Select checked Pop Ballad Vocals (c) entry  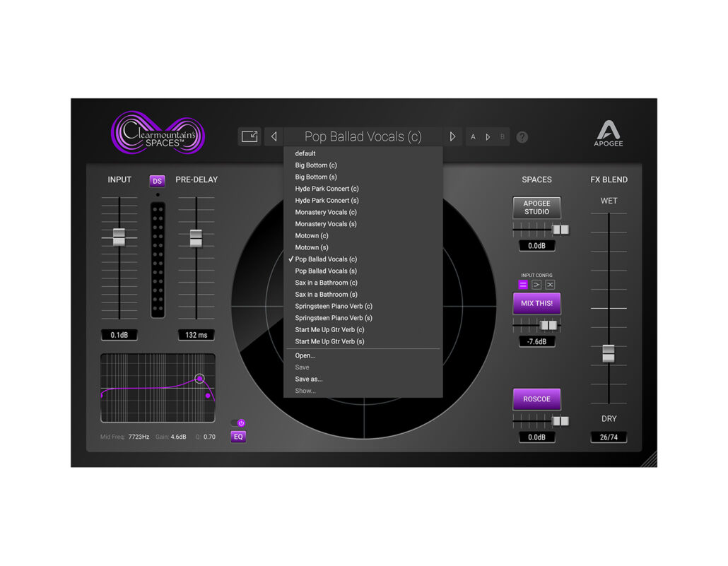(x=363, y=259)
